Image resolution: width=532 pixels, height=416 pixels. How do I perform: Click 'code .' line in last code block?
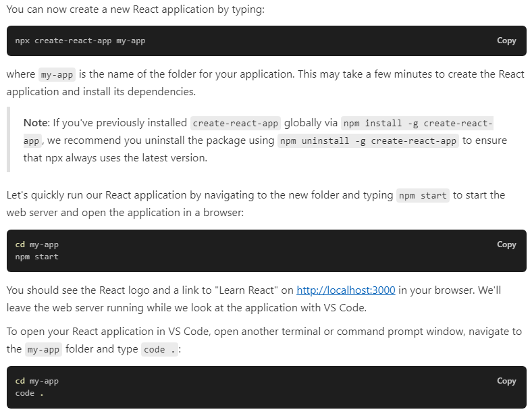point(30,393)
